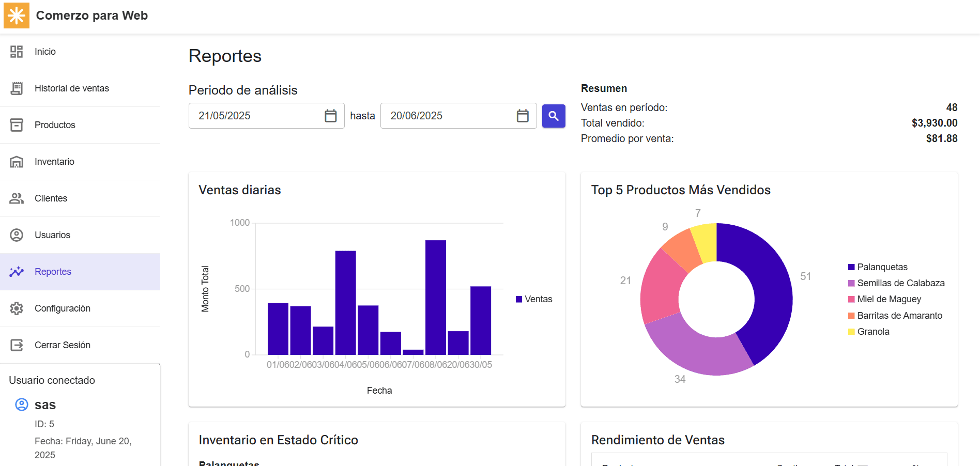Select the Clientes people icon
The width and height of the screenshot is (980, 466).
[x=17, y=198]
